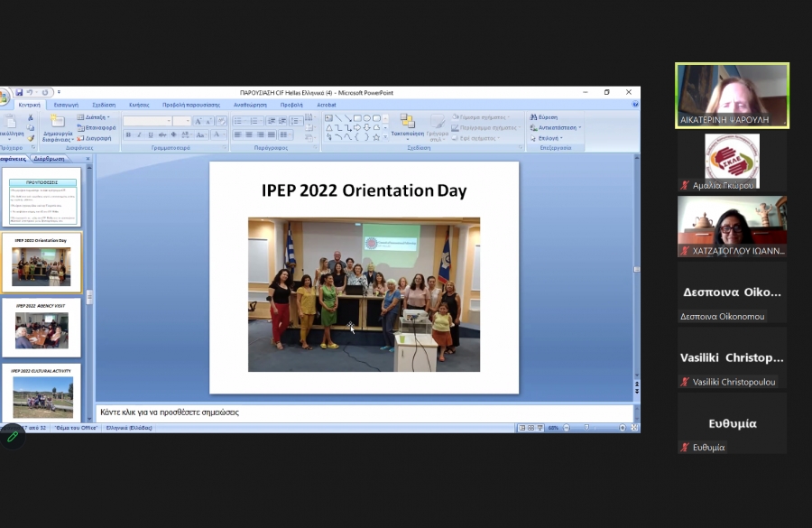Toggle Italic formatting
The width and height of the screenshot is (812, 528).
[x=139, y=134]
